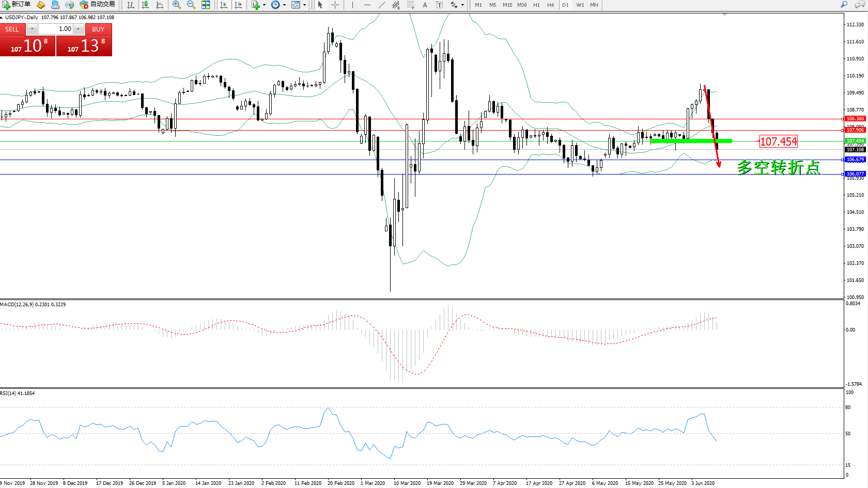Click the SELL button at 107.10
868x488 pixels.
tap(27, 45)
